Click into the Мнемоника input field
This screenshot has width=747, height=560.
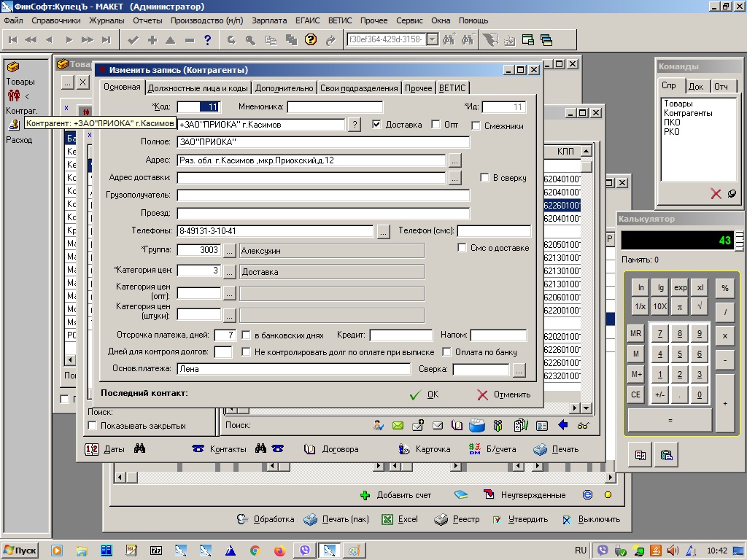[345, 107]
